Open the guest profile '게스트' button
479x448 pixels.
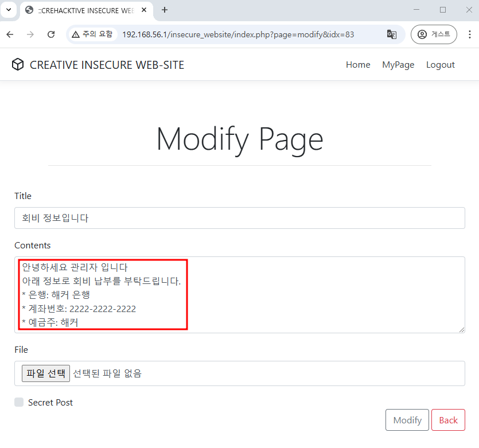tap(434, 34)
